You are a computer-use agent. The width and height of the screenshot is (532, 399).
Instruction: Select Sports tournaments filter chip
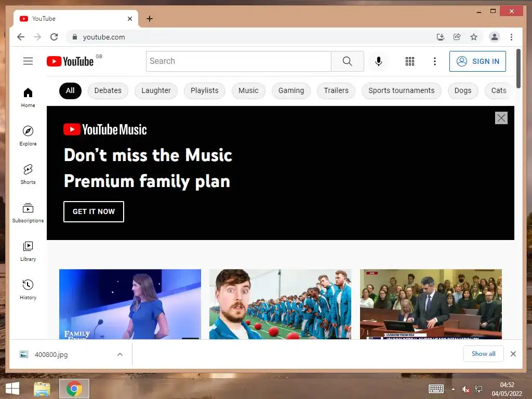[x=402, y=90]
